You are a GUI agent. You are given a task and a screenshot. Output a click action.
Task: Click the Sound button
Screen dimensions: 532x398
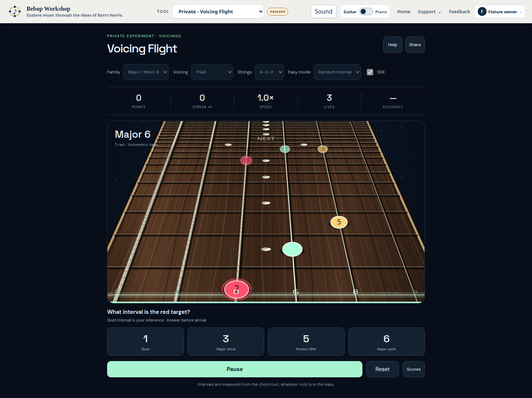click(324, 11)
